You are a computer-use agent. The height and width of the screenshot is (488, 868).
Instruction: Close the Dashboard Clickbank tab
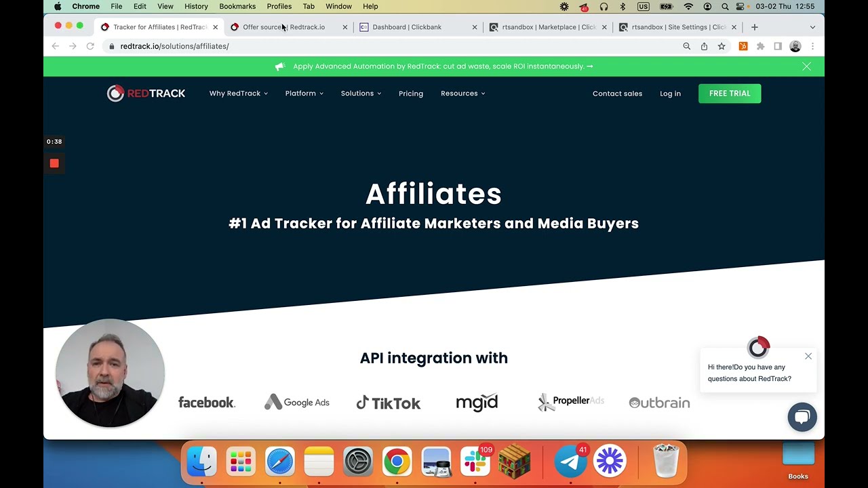pos(474,27)
